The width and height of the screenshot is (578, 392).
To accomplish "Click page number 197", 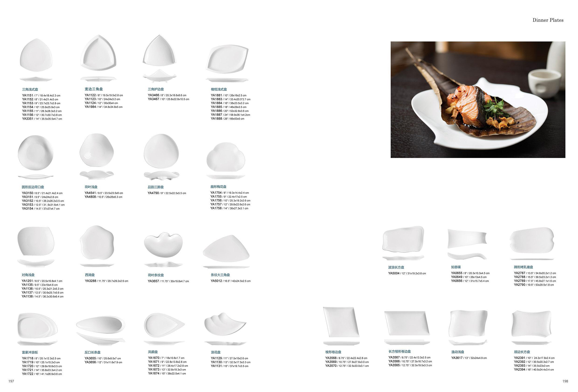I will pyautogui.click(x=11, y=381).
